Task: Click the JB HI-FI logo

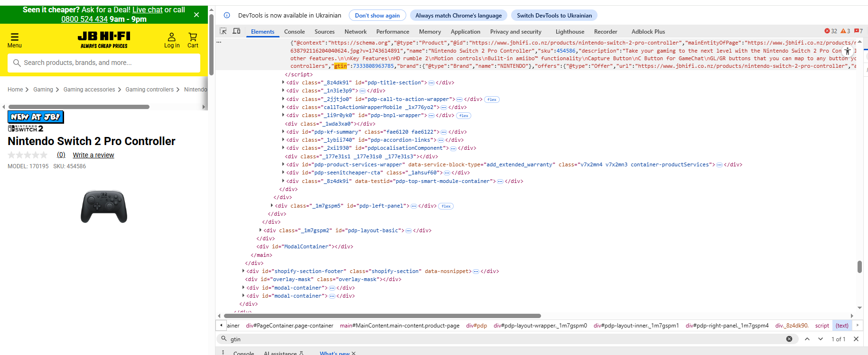Action: click(x=104, y=40)
